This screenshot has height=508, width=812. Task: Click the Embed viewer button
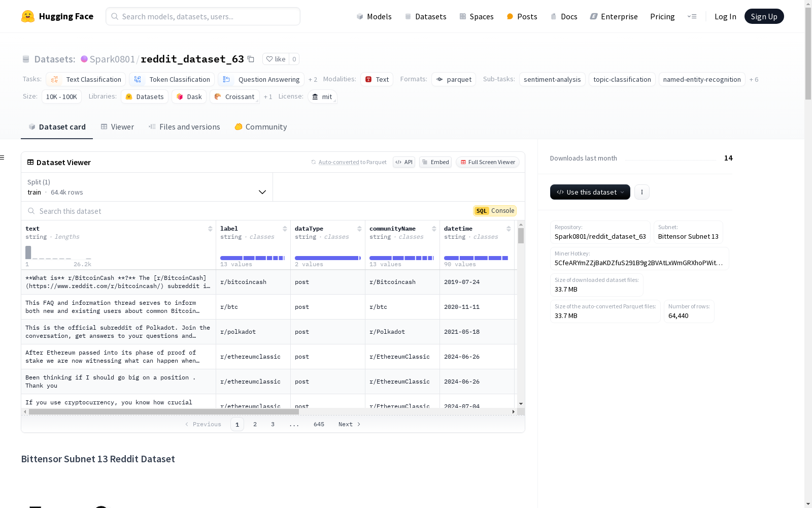pos(435,162)
